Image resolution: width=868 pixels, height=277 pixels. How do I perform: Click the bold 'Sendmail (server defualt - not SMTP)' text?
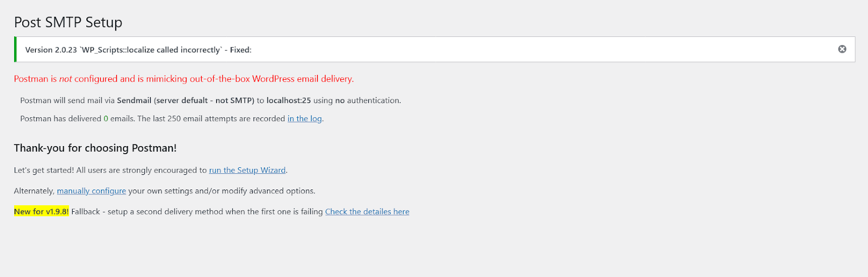click(186, 100)
